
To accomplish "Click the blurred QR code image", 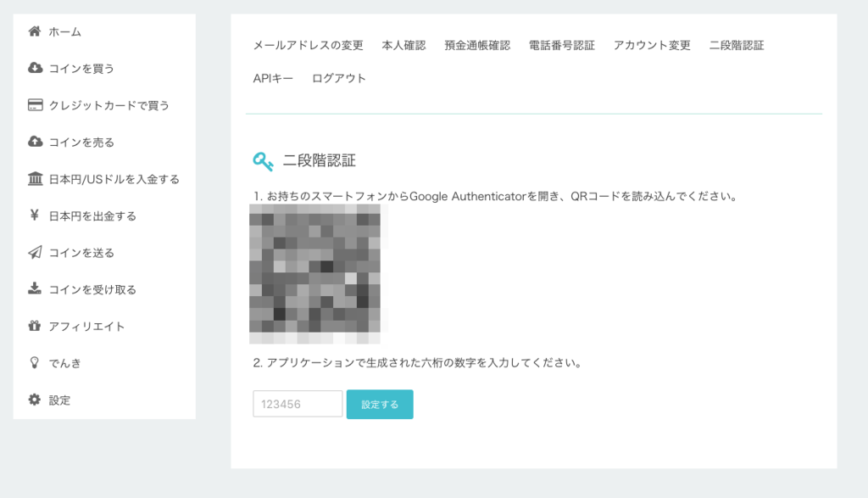I will pyautogui.click(x=315, y=274).
